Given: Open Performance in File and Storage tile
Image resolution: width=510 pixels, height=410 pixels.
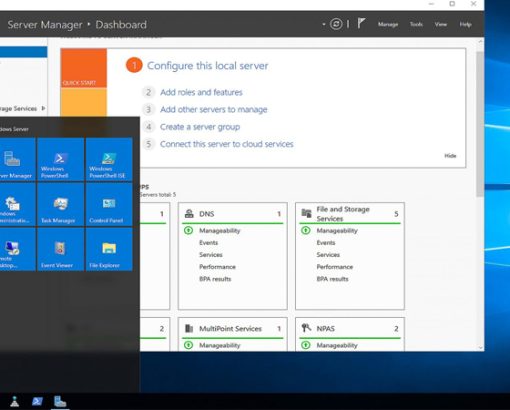Looking at the screenshot, I should [x=335, y=267].
